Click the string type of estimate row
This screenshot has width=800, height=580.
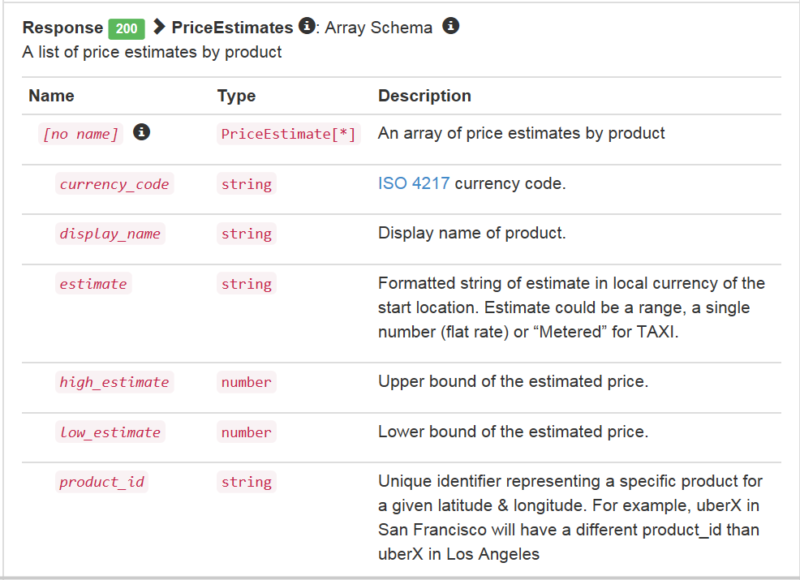point(246,284)
